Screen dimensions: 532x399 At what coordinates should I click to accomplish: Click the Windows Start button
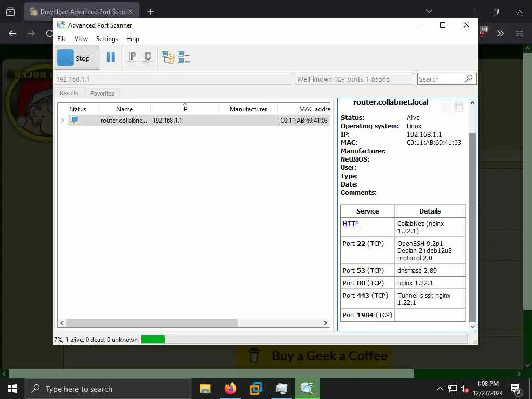[x=12, y=389]
